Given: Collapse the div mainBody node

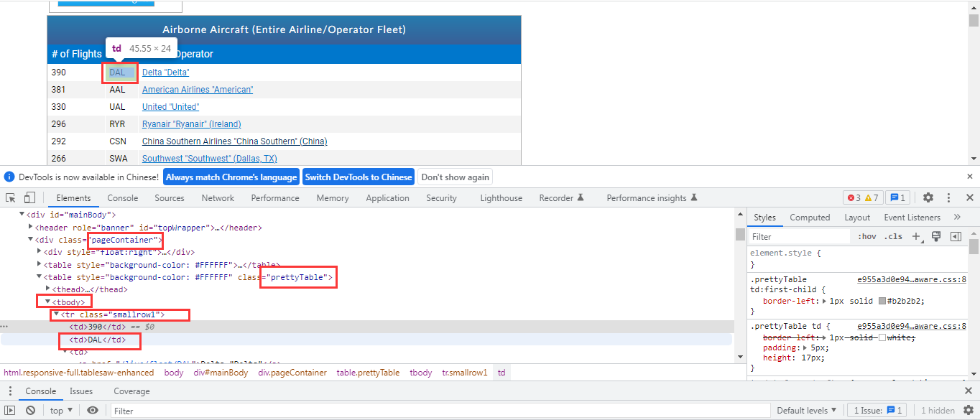Looking at the screenshot, I should pyautogui.click(x=22, y=215).
